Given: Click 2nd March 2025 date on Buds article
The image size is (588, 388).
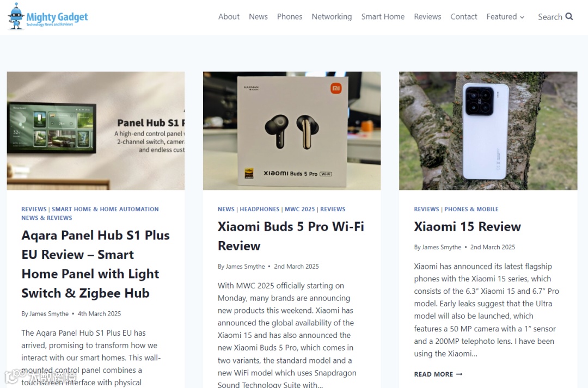Looking at the screenshot, I should pyautogui.click(x=296, y=267).
